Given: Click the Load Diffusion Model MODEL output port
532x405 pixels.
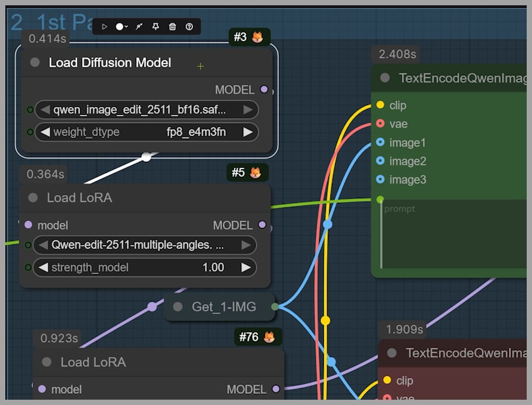Looking at the screenshot, I should point(264,89).
